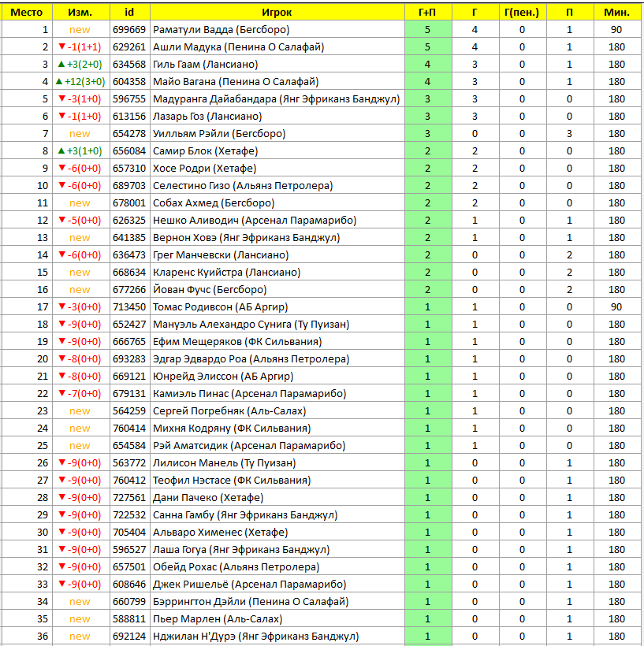Select id cell '604358'
644x646 pixels.
130,82
